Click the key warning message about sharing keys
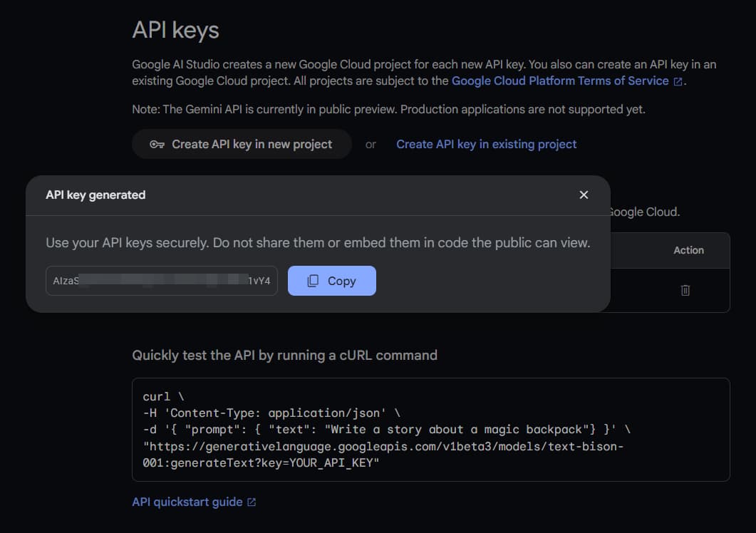 [318, 243]
